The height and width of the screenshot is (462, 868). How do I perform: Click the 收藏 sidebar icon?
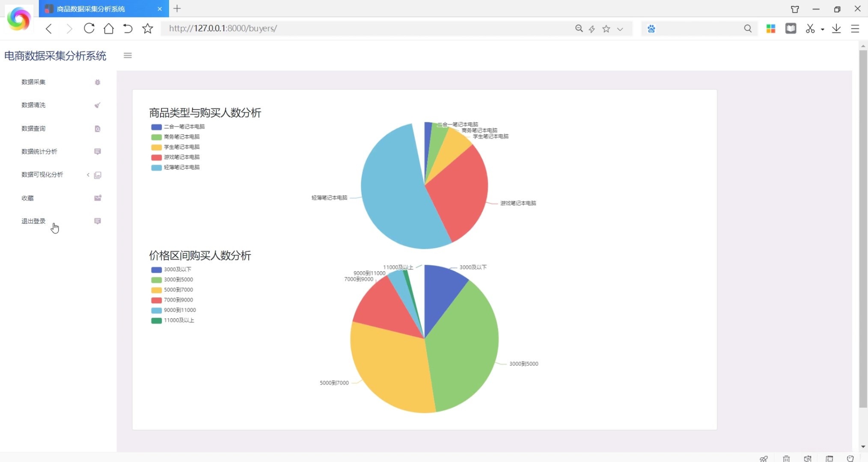pos(98,198)
